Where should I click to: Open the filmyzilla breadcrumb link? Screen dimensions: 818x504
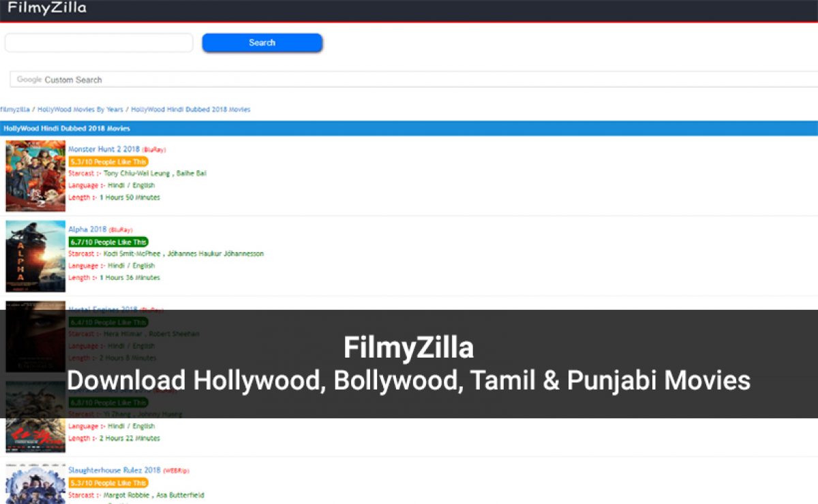[15, 110]
